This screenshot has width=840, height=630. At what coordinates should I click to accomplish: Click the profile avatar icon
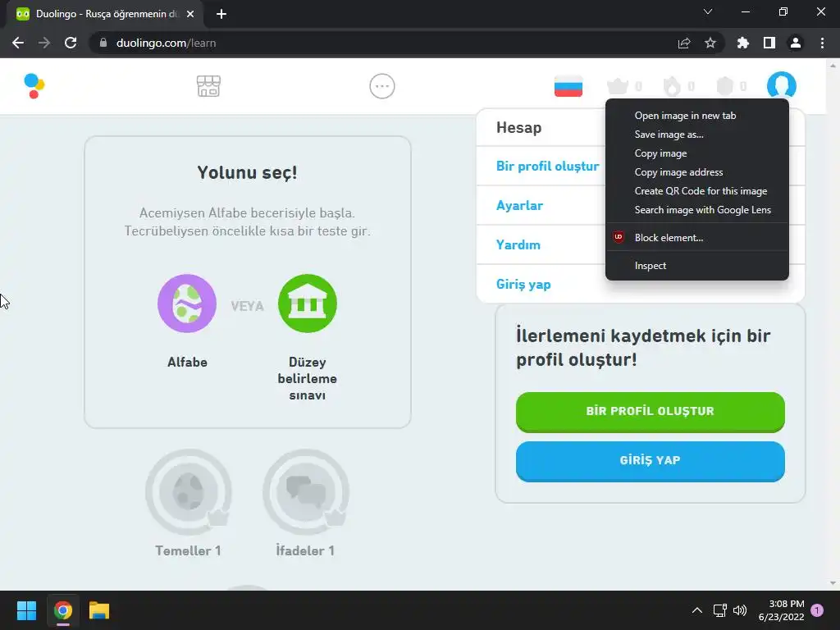click(782, 84)
